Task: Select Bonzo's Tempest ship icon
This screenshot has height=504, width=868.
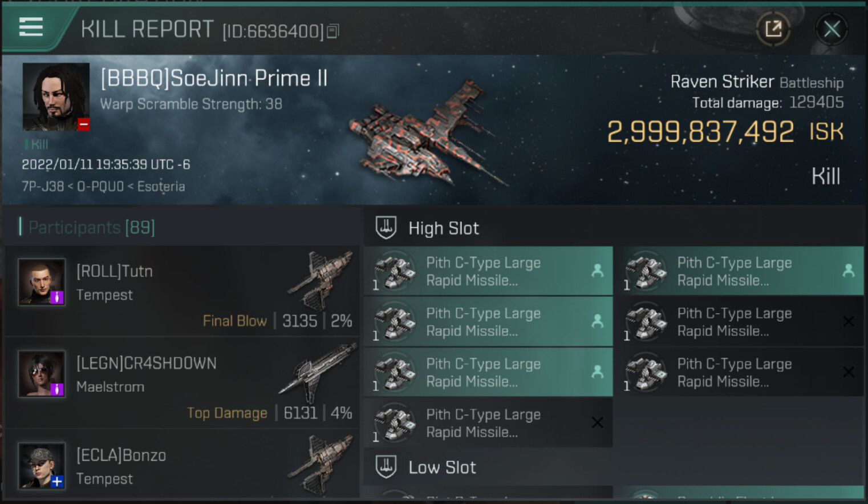Action: tap(322, 462)
